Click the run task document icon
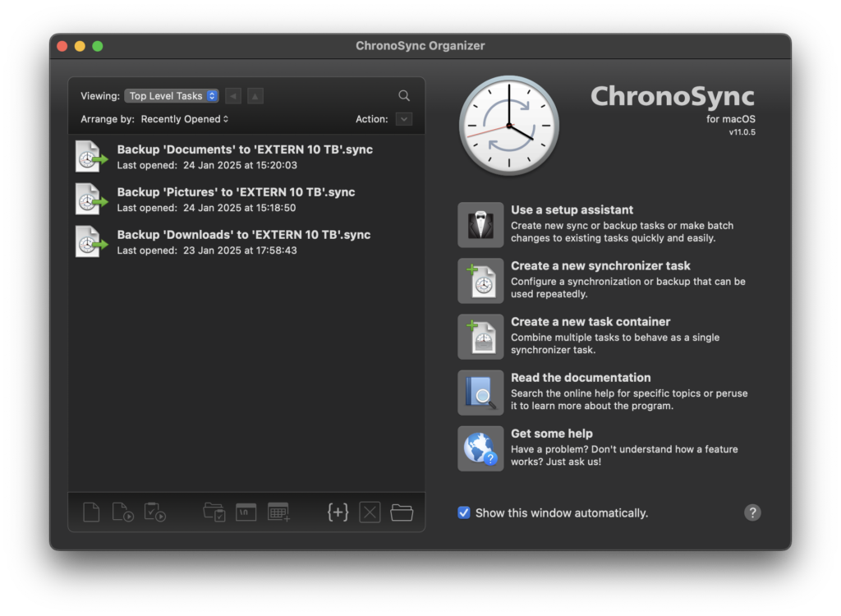Screen dimensions: 841x616 coord(122,513)
